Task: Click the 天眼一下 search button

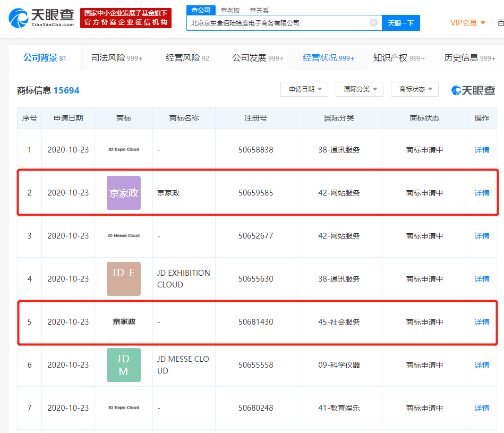Action: (x=401, y=23)
